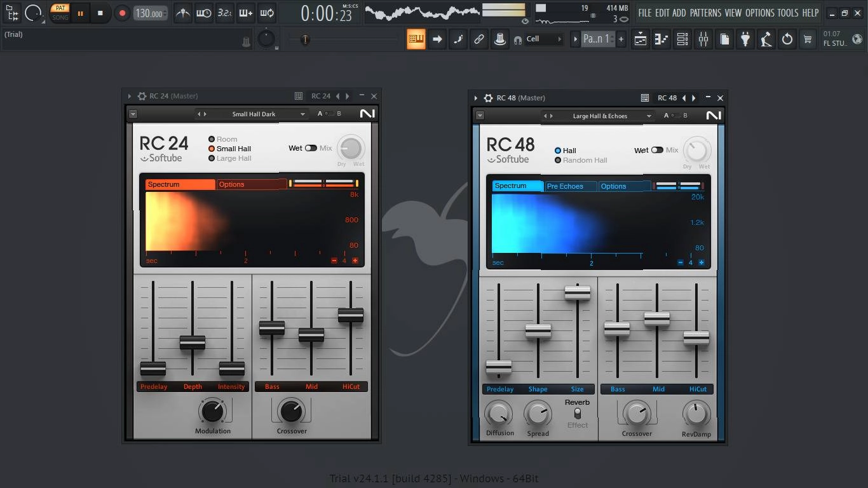The width and height of the screenshot is (868, 488).
Task: Open the Playlist view icon
Action: point(641,39)
